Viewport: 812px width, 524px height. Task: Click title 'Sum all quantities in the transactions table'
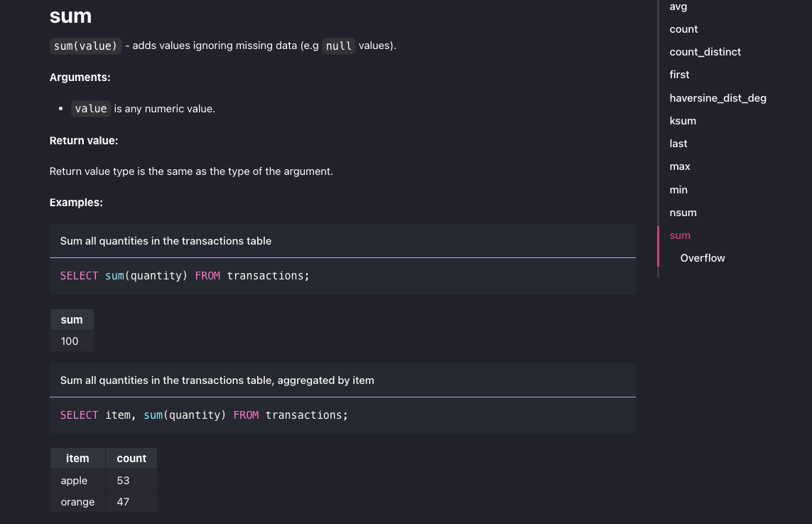(166, 242)
